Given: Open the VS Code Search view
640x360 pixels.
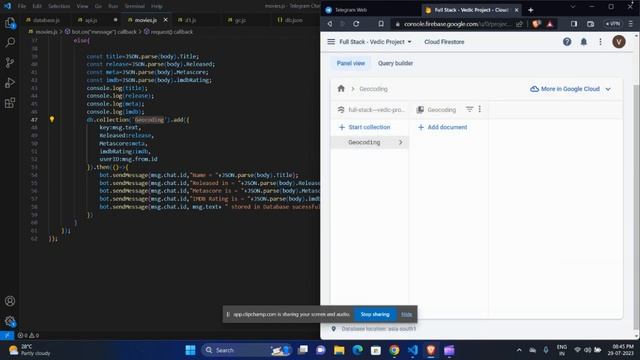Looking at the screenshot, I should (x=10, y=42).
